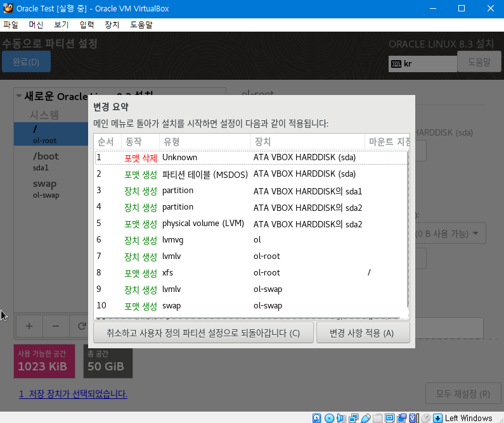This screenshot has width=504, height=423.
Task: Select row 5 physical volume (LVM)
Action: tap(250, 224)
